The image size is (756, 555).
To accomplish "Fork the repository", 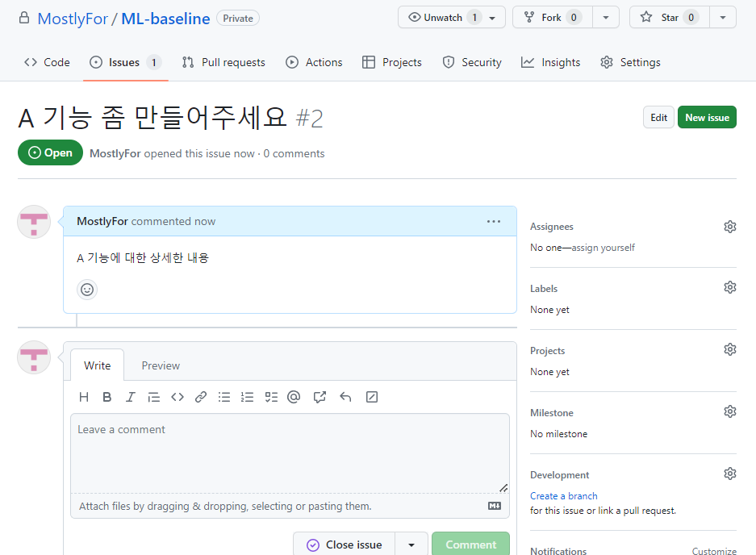I will tap(553, 18).
